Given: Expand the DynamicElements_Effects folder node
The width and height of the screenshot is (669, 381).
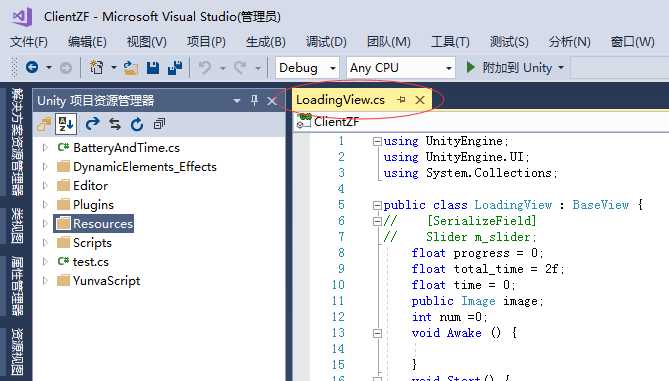Looking at the screenshot, I should click(45, 166).
